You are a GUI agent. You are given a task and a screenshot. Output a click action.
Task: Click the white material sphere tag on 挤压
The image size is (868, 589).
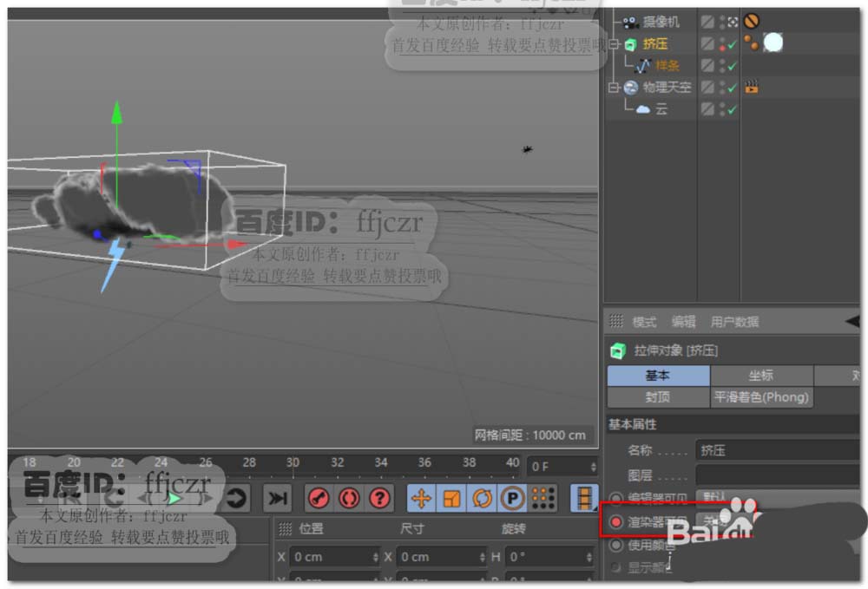pyautogui.click(x=773, y=43)
